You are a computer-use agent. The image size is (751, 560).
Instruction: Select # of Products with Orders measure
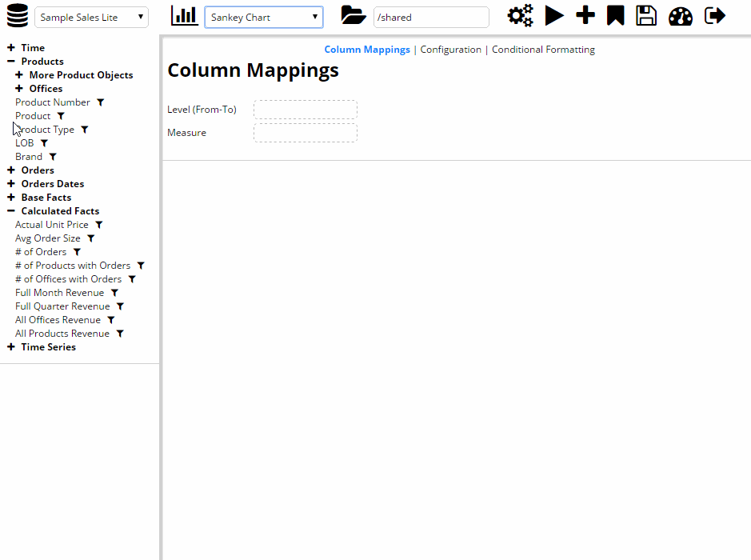click(73, 266)
